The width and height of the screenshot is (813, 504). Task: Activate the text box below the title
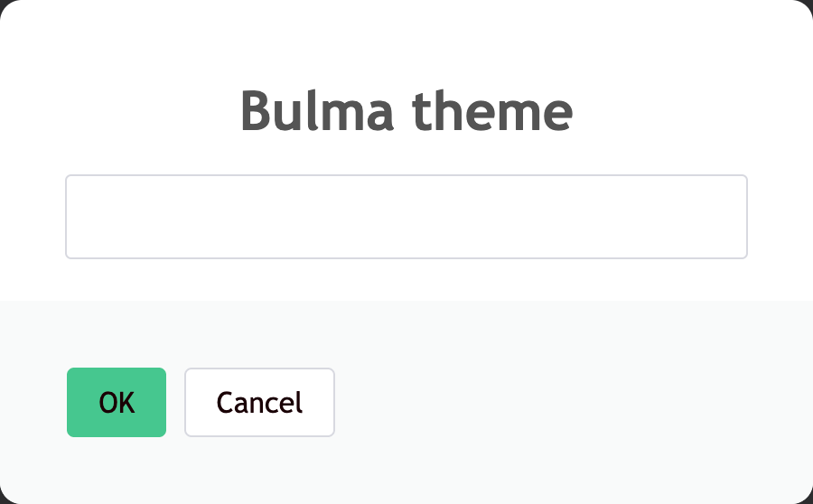pyautogui.click(x=406, y=217)
